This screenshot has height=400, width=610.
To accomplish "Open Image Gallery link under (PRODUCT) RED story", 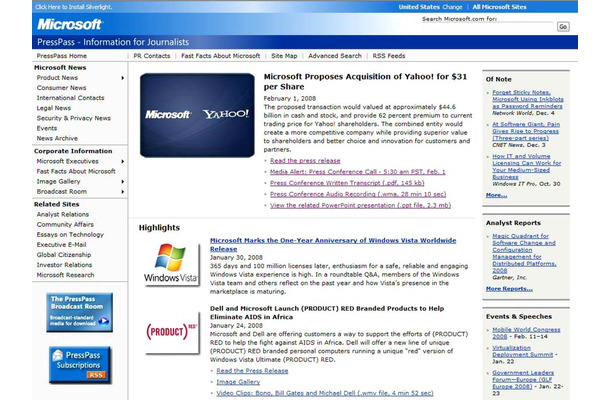I will pos(238,382).
